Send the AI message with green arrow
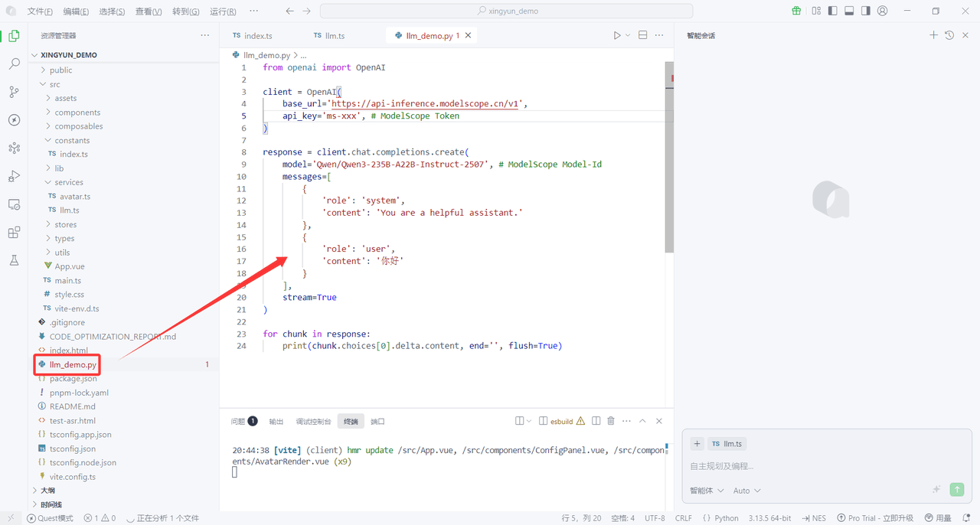Screen dimensions: 980x525 (x=956, y=490)
